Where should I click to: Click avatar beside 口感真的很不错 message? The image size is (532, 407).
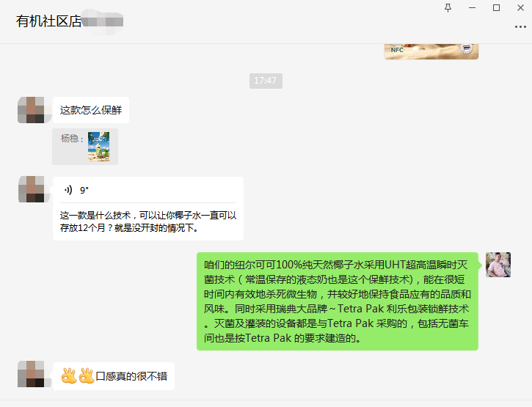point(32,374)
